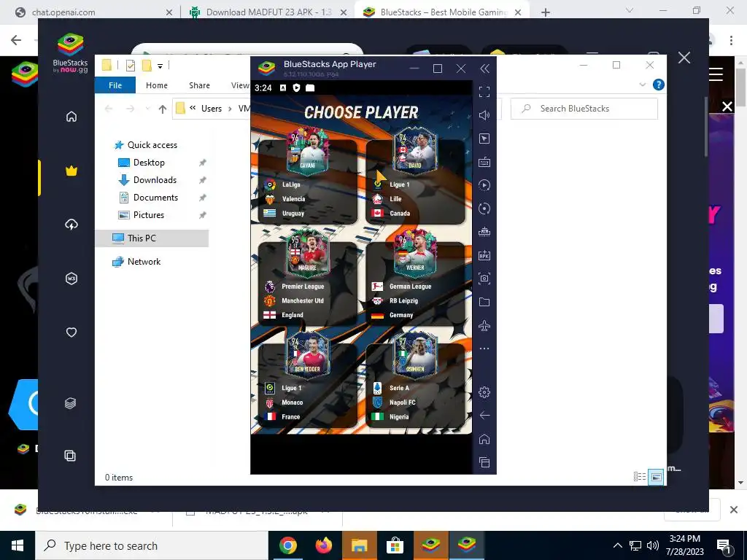
Task: Click the Search BlueStacks field
Action: click(x=584, y=109)
